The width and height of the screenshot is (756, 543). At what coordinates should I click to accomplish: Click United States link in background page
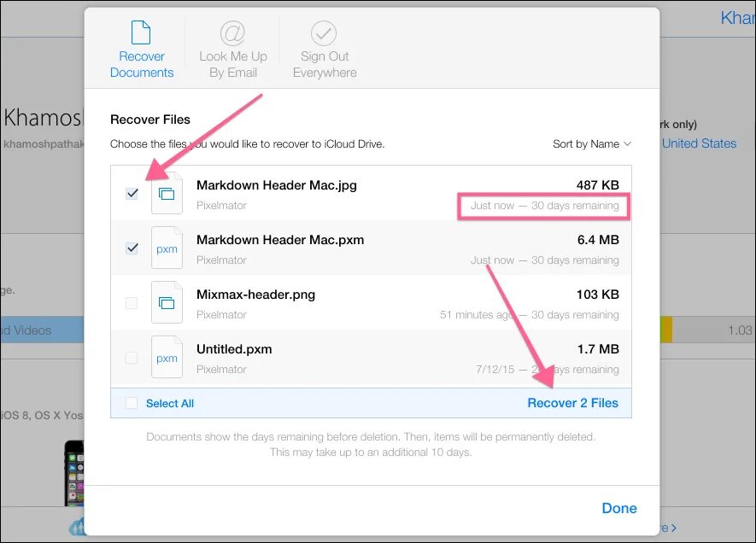pyautogui.click(x=699, y=143)
